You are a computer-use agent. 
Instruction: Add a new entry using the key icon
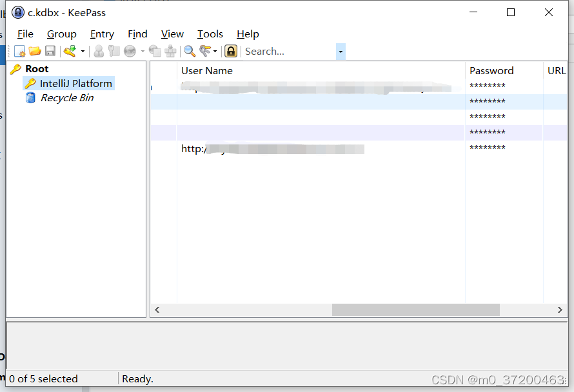pos(70,51)
